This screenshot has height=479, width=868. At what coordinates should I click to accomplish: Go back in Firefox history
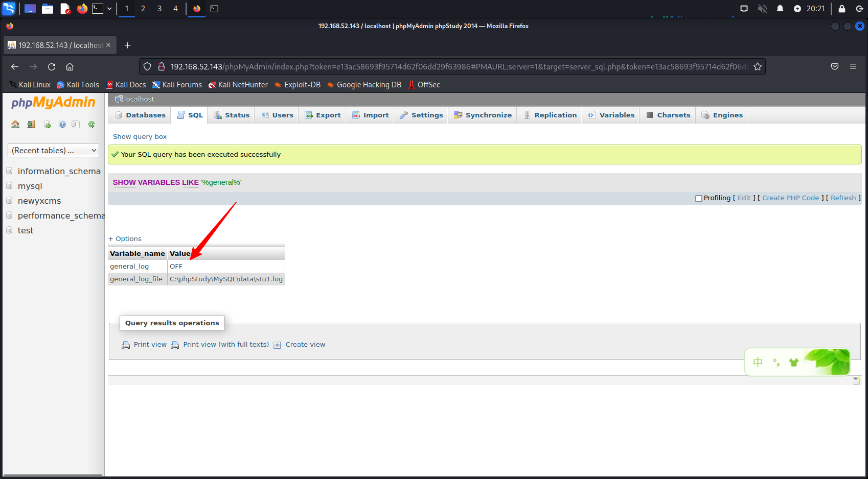click(15, 66)
